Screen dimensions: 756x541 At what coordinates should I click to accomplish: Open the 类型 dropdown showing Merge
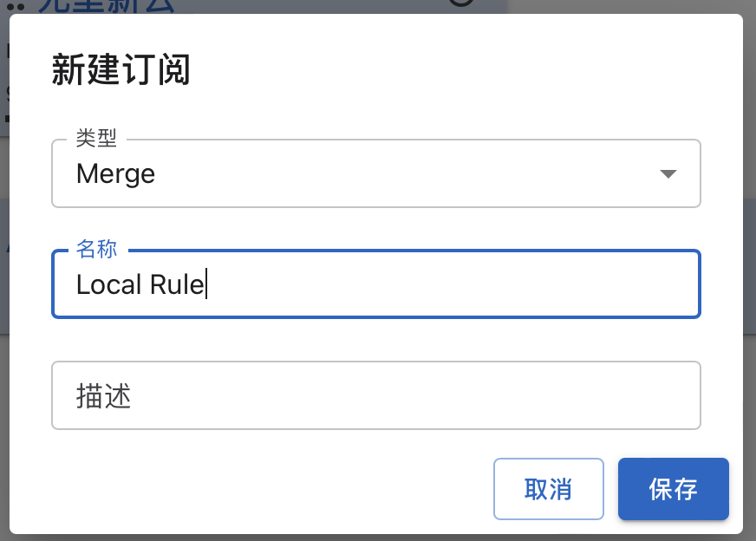click(376, 173)
